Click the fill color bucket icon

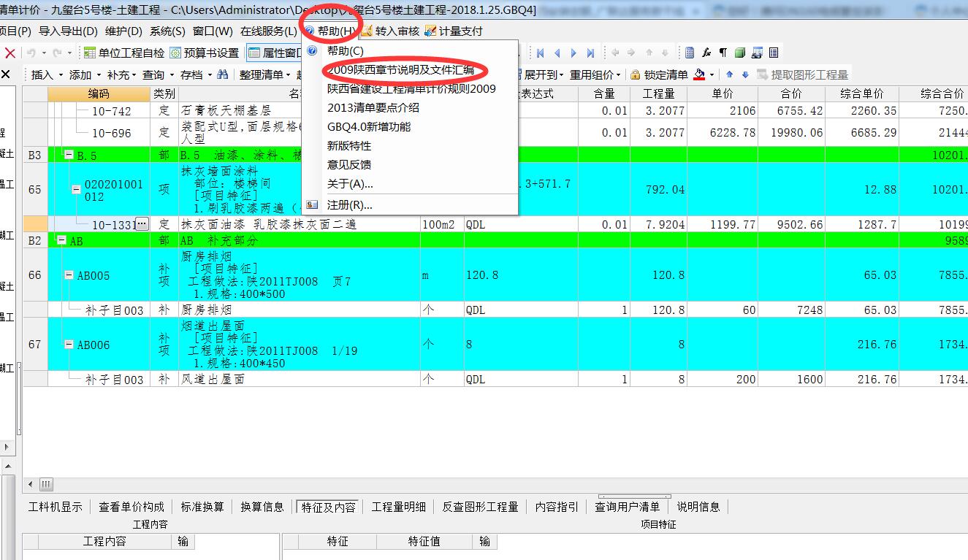pos(700,74)
